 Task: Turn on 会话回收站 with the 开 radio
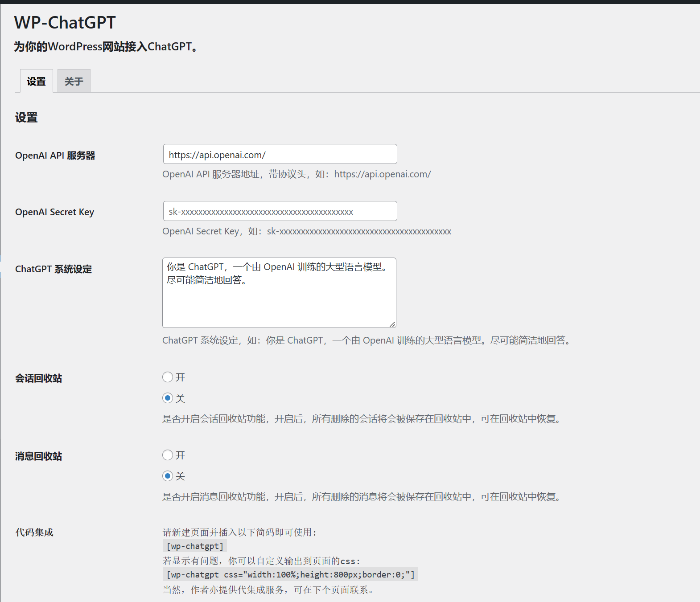168,377
